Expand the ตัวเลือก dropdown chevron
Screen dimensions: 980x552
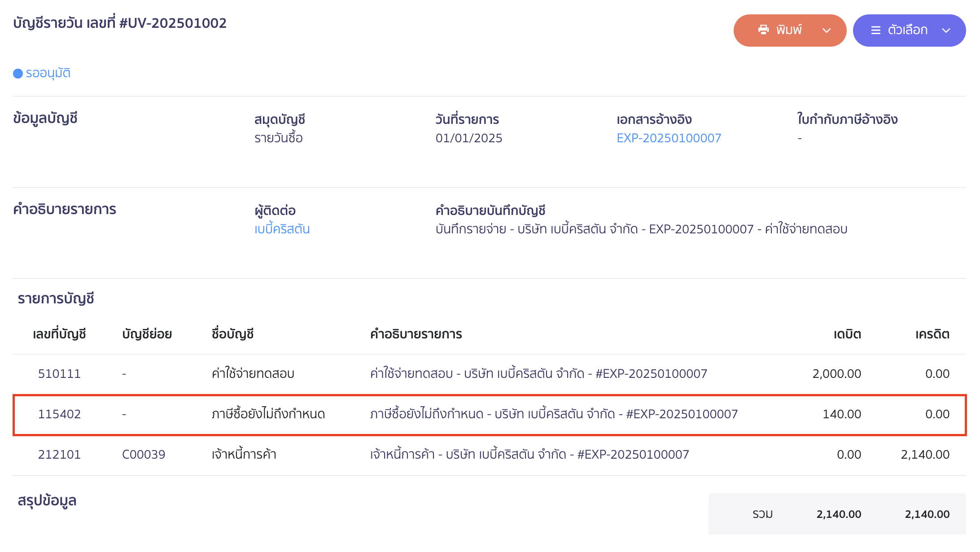click(x=946, y=31)
